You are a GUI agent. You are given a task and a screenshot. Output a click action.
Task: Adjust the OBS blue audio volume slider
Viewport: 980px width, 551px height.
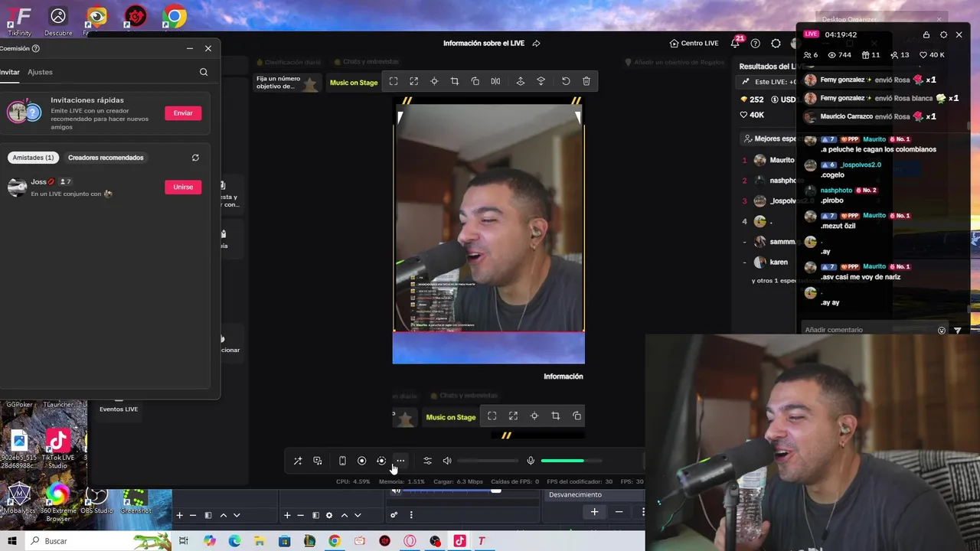(452, 491)
